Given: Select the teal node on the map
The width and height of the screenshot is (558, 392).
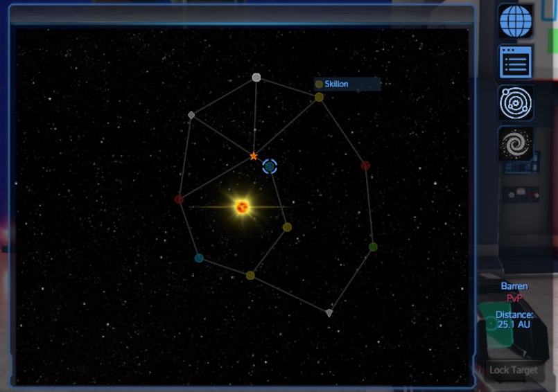Looking at the screenshot, I should 199,258.
